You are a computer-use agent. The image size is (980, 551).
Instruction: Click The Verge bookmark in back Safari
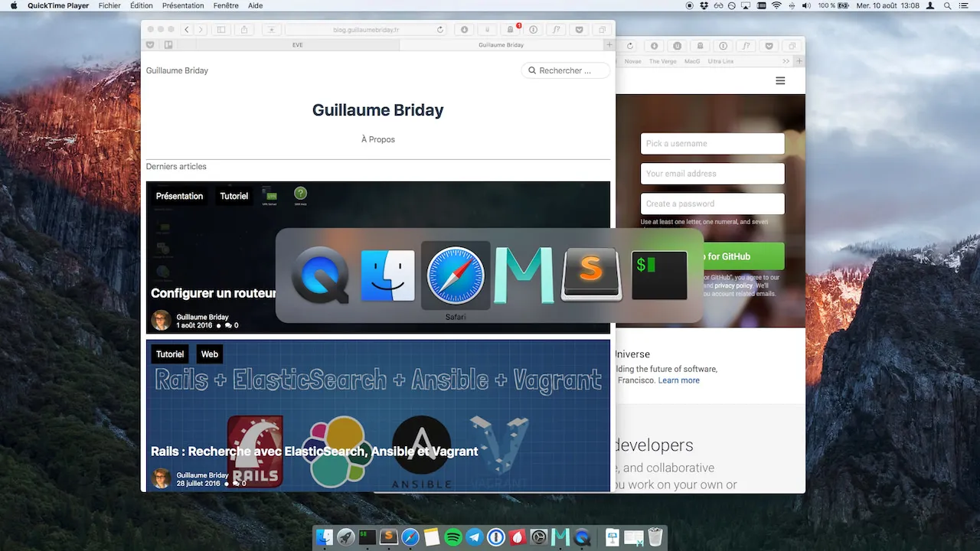pyautogui.click(x=662, y=61)
